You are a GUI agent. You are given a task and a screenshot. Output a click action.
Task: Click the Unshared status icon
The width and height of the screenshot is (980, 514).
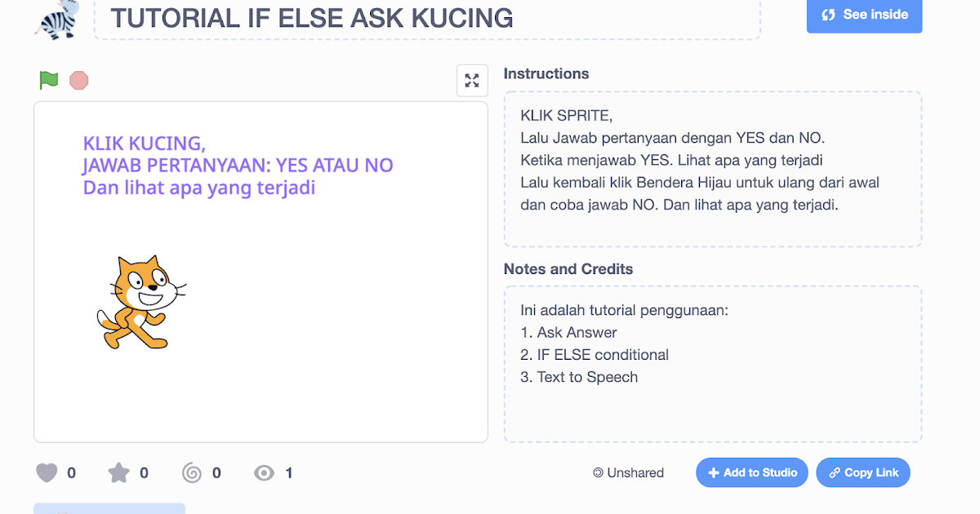[x=597, y=472]
